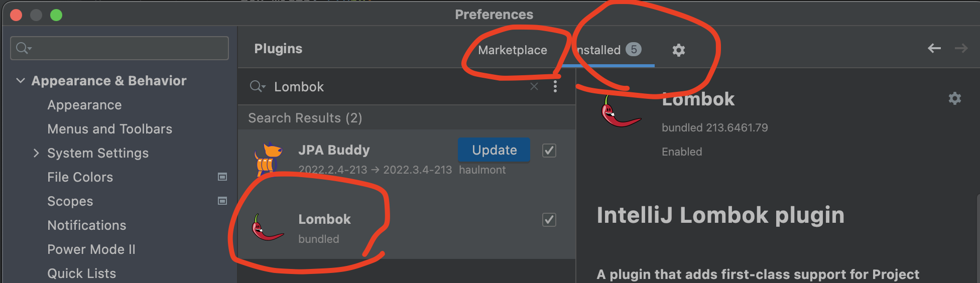980x283 pixels.
Task: Collapse the Appearance & Behavior section
Action: (x=21, y=80)
